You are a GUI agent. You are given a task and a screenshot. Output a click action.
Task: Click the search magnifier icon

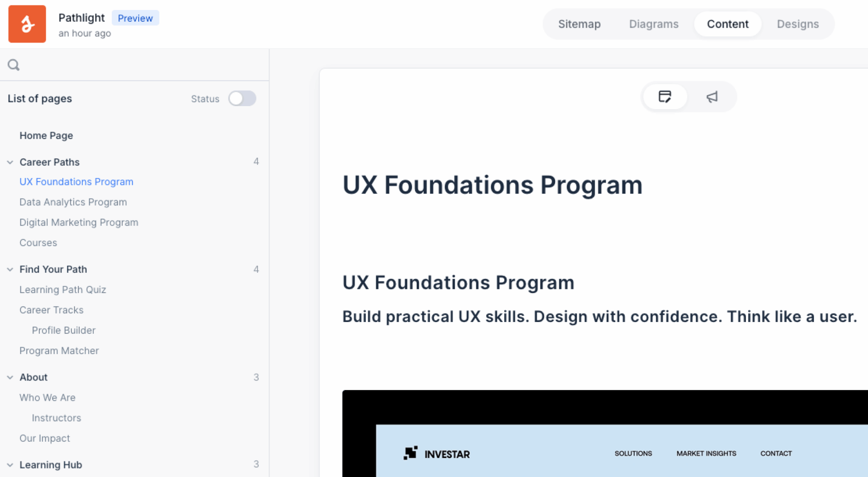coord(14,65)
